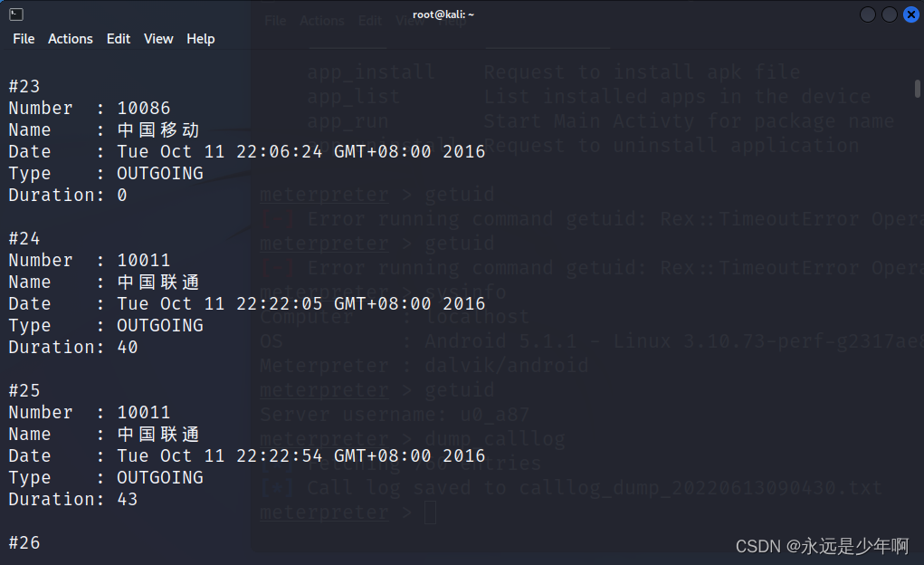This screenshot has height=565, width=924.
Task: Open the View menu
Action: [158, 39]
